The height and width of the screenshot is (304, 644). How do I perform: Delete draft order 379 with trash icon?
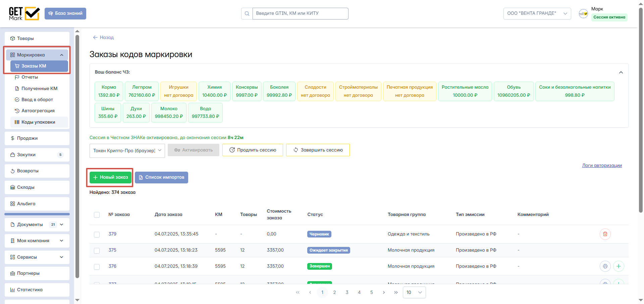pyautogui.click(x=605, y=234)
